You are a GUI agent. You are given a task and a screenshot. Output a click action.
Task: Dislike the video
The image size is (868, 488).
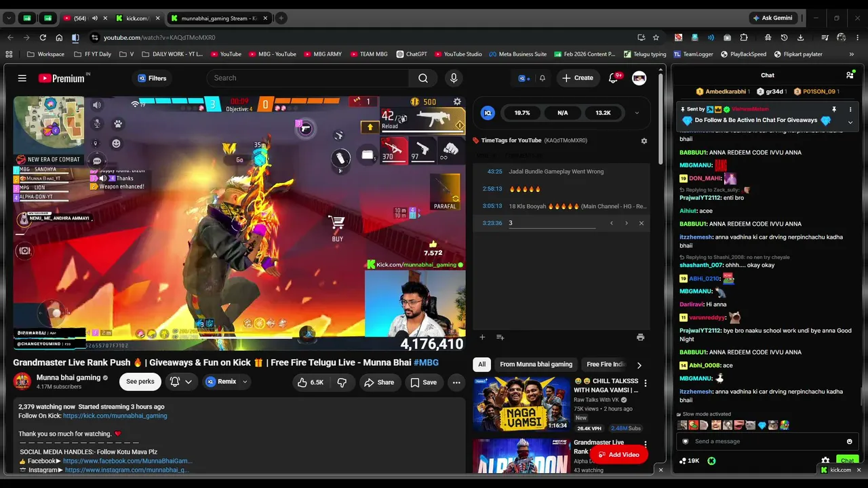coord(342,382)
